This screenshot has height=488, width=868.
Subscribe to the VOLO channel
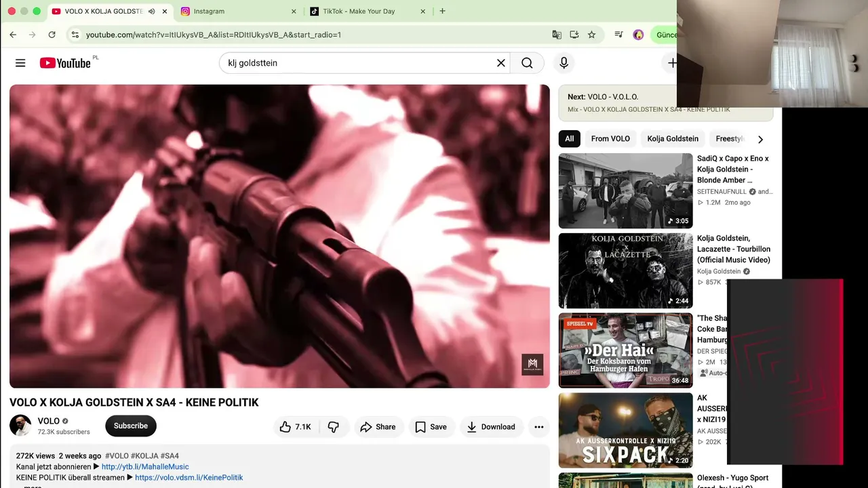(x=131, y=426)
